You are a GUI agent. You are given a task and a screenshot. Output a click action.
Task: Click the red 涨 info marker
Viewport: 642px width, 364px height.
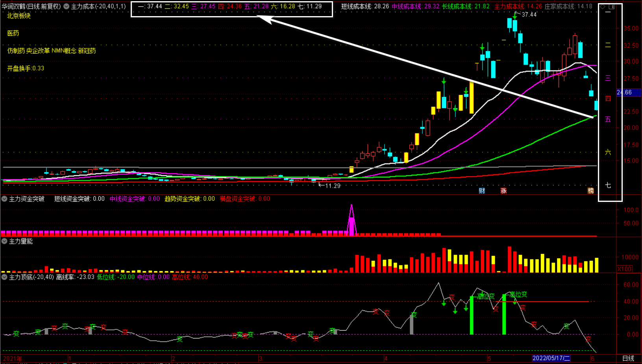pos(503,191)
